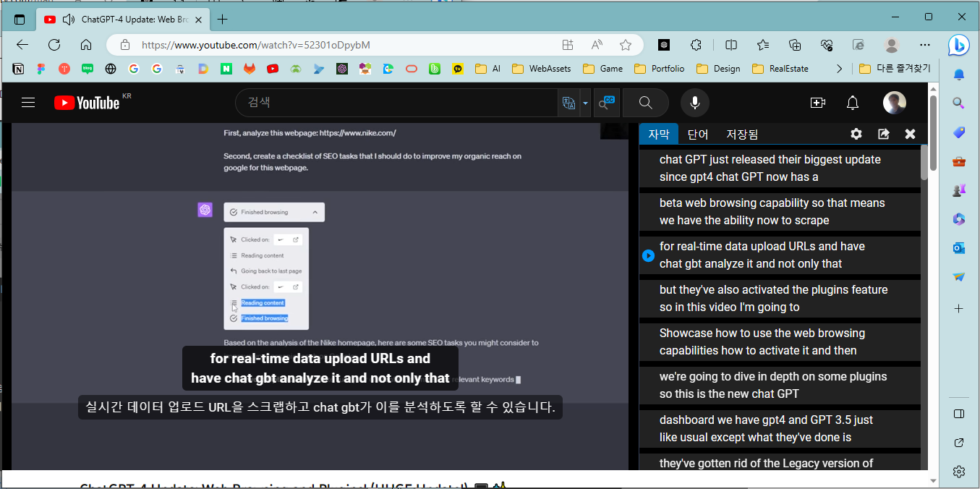The height and width of the screenshot is (489, 980).
Task: Open the Favorites list button
Action: coord(763,45)
